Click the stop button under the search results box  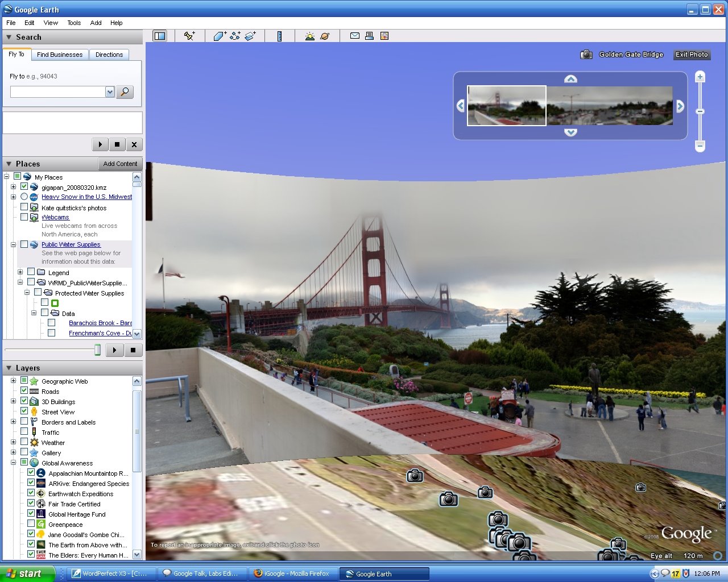point(117,144)
